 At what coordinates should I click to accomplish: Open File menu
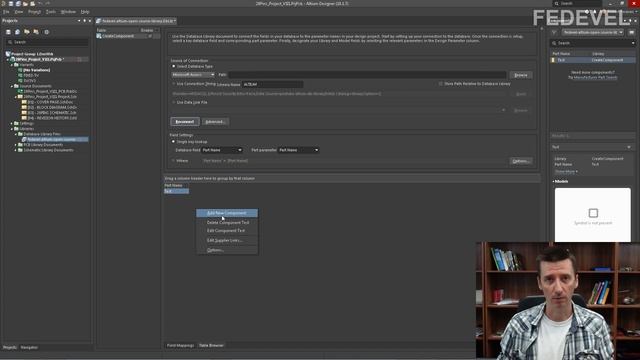click(6, 12)
